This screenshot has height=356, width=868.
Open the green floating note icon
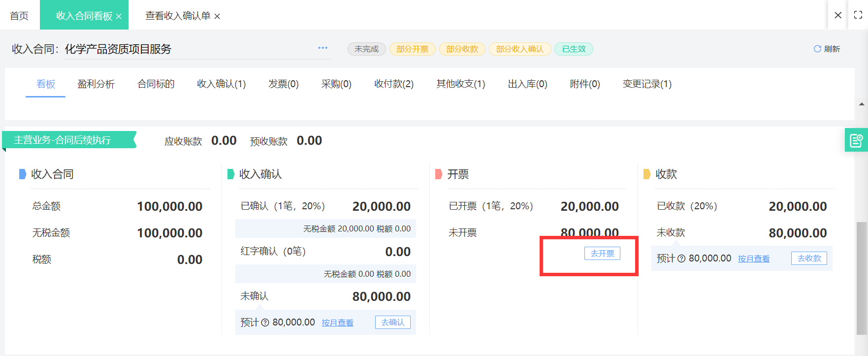(x=856, y=140)
